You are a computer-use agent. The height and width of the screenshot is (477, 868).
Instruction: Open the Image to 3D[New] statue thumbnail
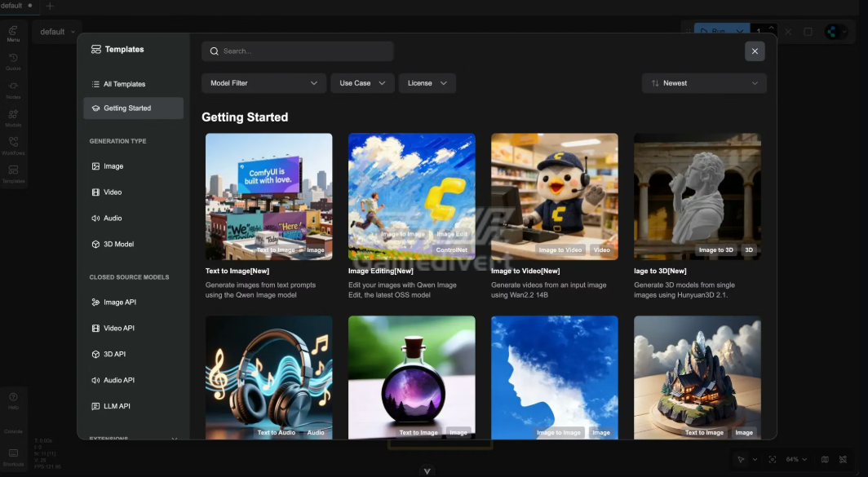(697, 197)
